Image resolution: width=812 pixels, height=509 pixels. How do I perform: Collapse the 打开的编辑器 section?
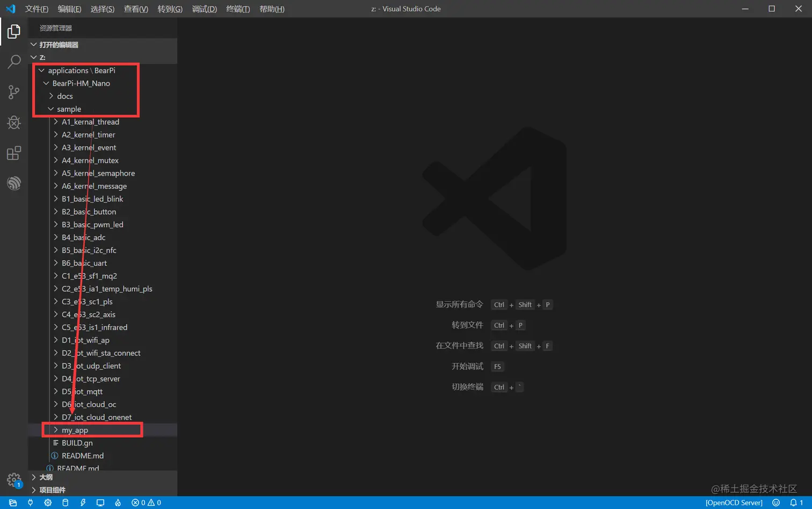(x=103, y=45)
